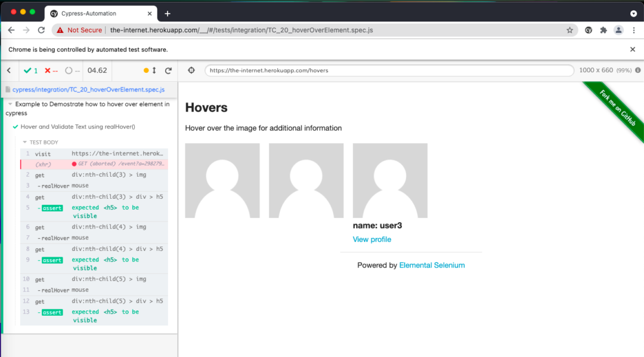The height and width of the screenshot is (357, 644).
Task: Click the View profile link
Action: click(x=372, y=239)
